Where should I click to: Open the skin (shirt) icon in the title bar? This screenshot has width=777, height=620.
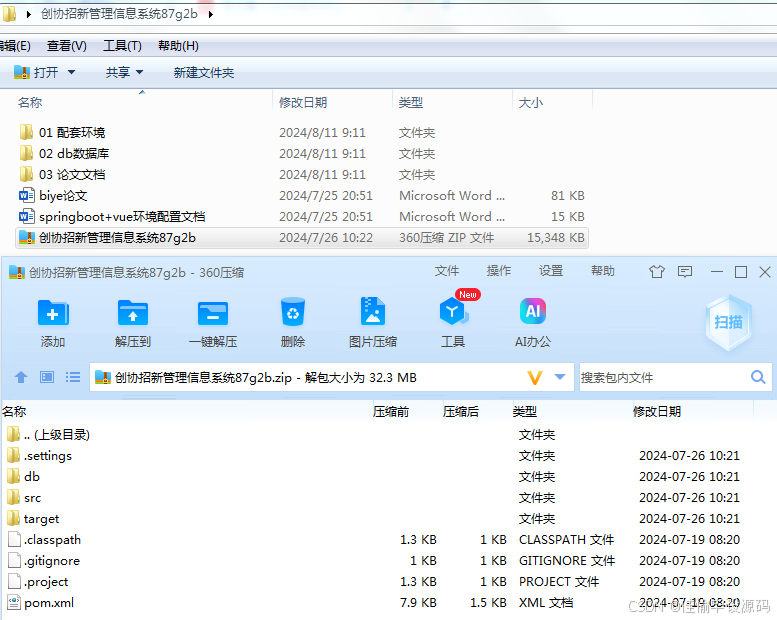click(657, 272)
